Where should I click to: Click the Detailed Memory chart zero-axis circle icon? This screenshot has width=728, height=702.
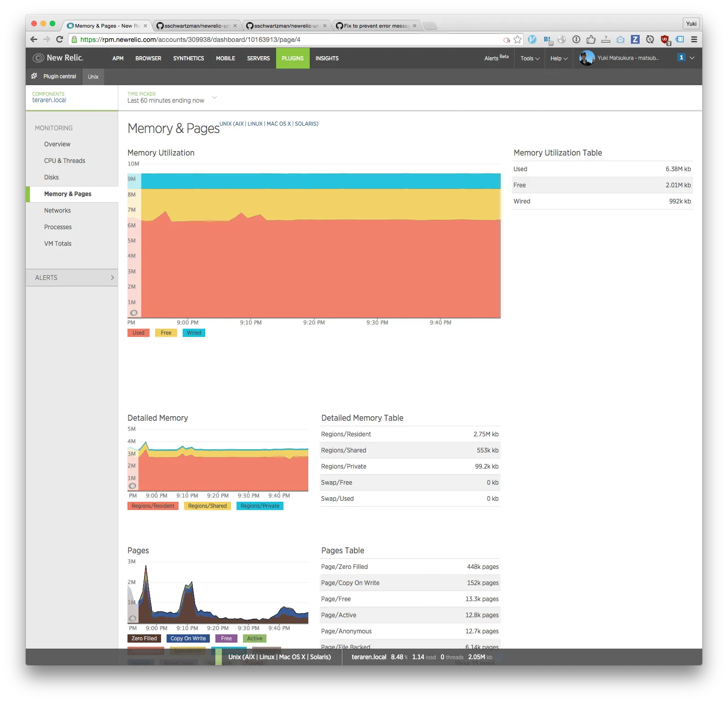[x=133, y=486]
